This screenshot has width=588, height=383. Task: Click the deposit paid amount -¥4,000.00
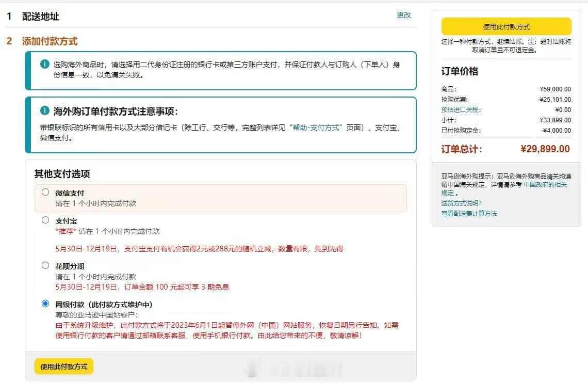tap(556, 131)
